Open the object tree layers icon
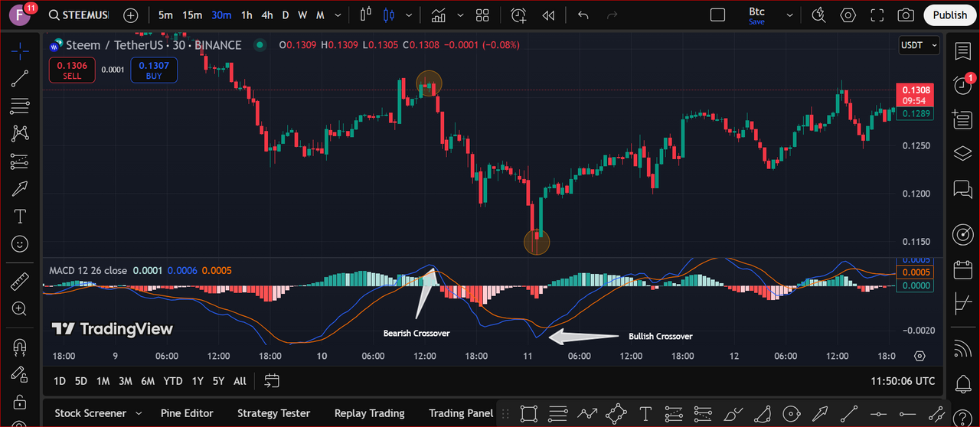The height and width of the screenshot is (427, 980). (x=962, y=153)
